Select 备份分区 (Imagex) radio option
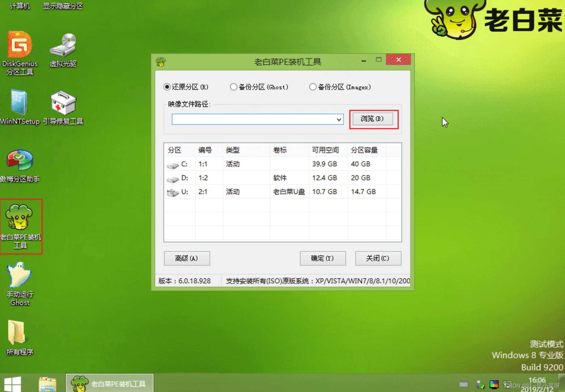 pos(340,87)
